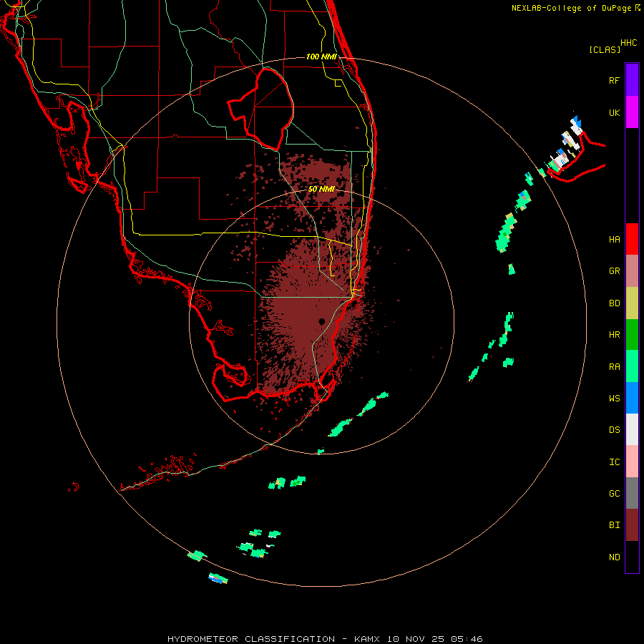Click the "ND" no data label

614,557
